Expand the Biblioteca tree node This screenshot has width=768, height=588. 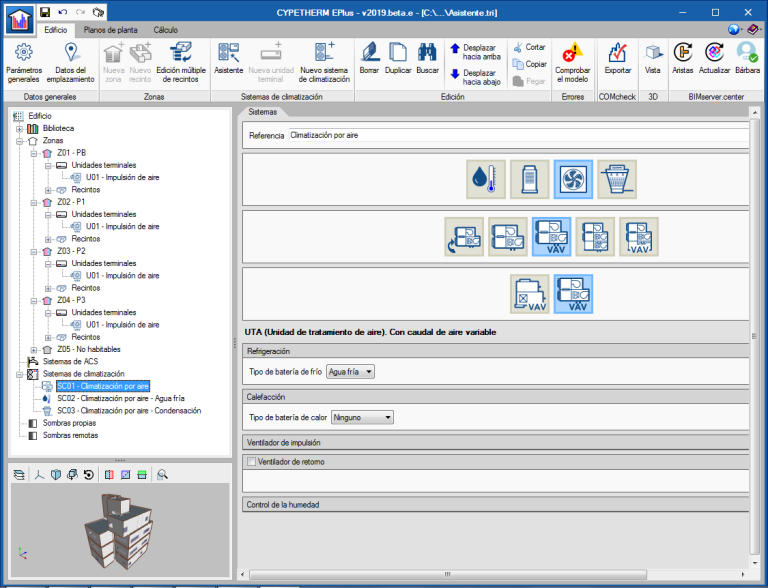tap(19, 129)
